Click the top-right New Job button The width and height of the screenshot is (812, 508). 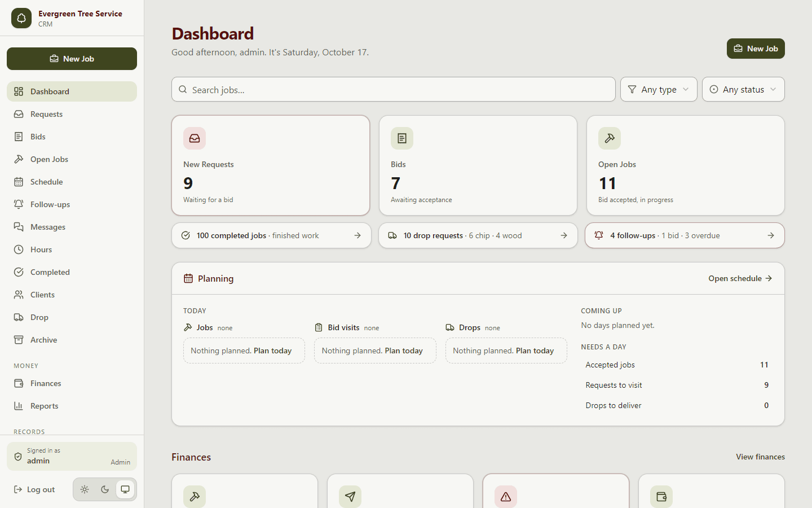(x=756, y=49)
